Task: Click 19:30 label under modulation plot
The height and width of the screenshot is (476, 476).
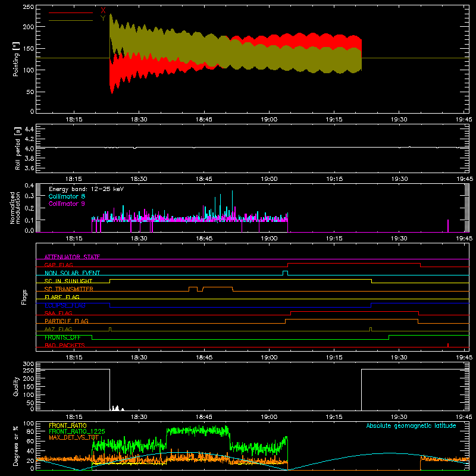Action: (399, 239)
